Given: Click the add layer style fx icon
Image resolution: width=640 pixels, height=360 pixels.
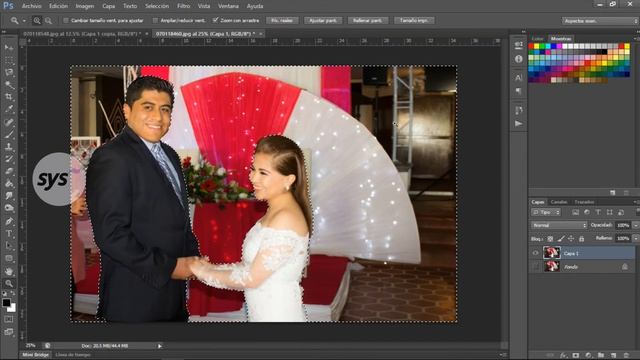Looking at the screenshot, I should click(564, 356).
